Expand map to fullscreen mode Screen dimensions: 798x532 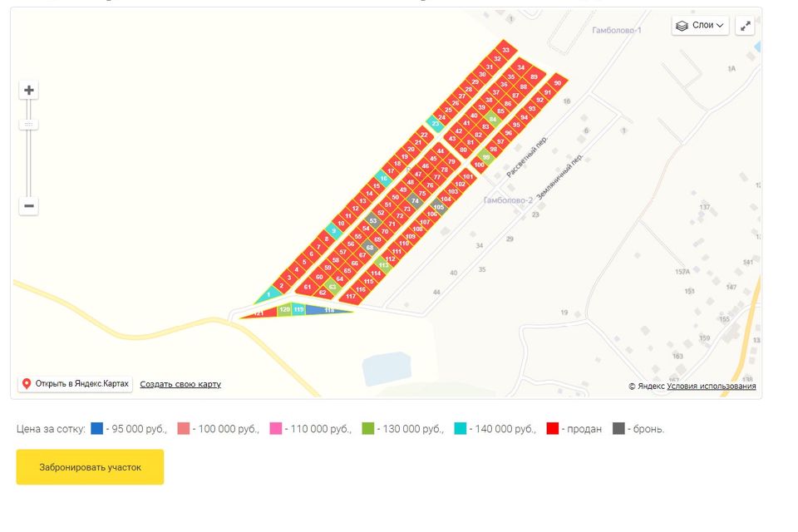click(x=745, y=26)
